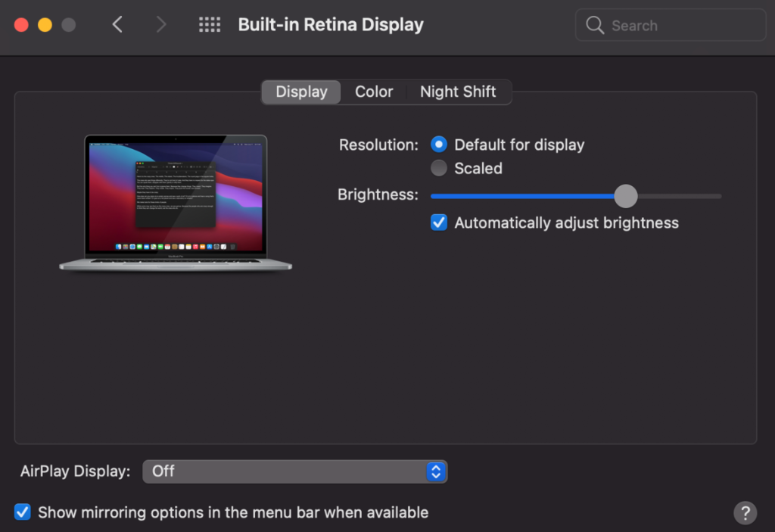
Task: Click the blue AirPlay dropdown arrows
Action: pyautogui.click(x=435, y=471)
